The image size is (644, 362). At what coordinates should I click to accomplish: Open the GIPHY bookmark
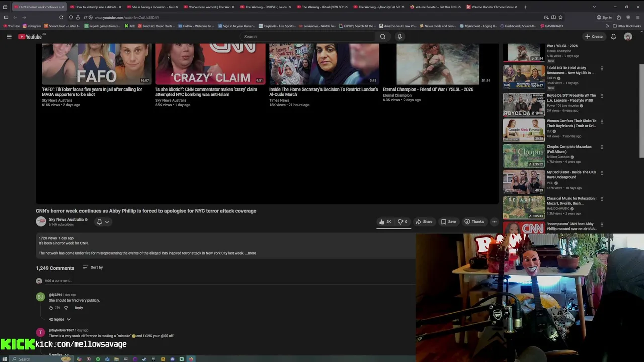click(358, 26)
